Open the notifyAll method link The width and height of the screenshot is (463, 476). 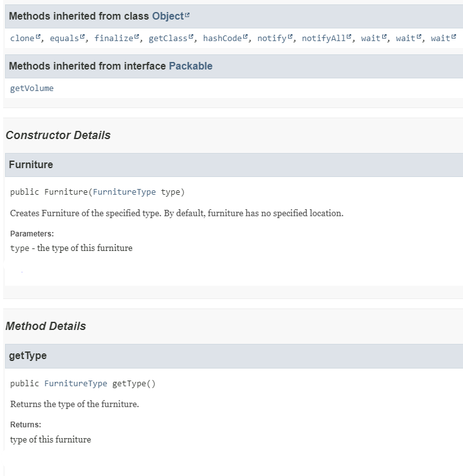323,39
